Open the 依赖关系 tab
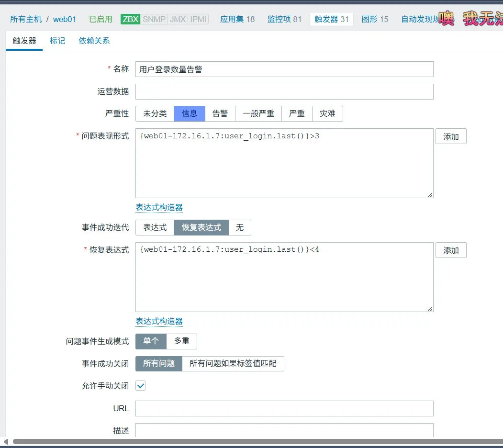 pyautogui.click(x=94, y=41)
